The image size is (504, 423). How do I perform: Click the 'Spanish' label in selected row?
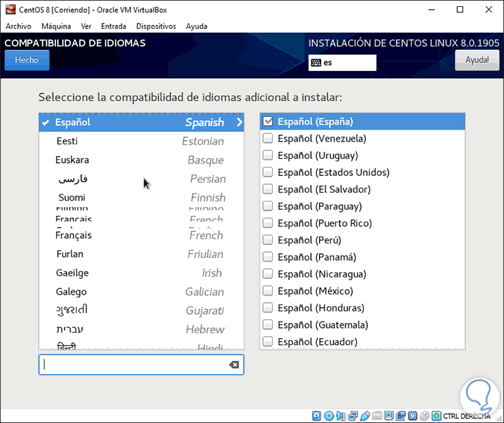coord(204,122)
